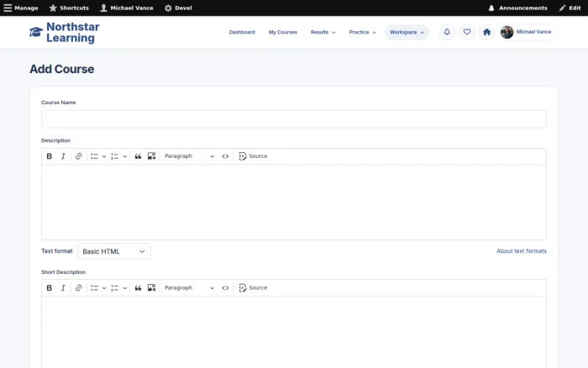
Task: Open My Courses page
Action: (283, 32)
